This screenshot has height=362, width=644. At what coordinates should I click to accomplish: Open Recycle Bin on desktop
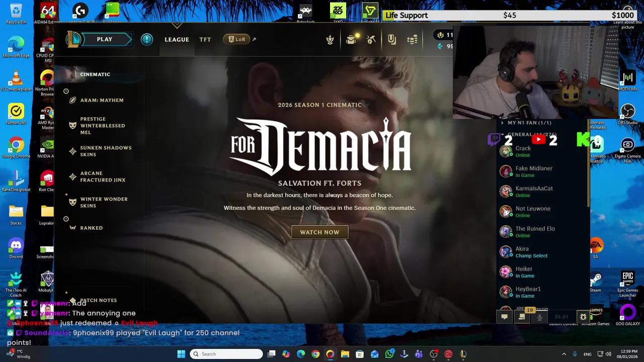(16, 14)
